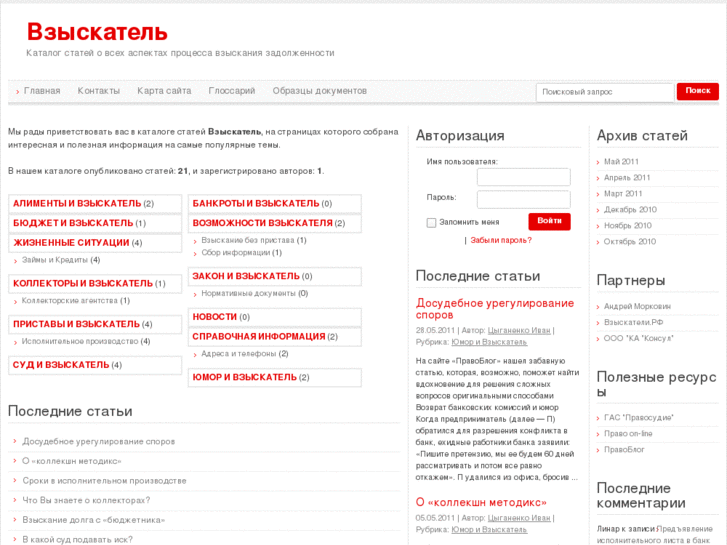Open category Приставы и взыскатель
The image size is (727, 545).
77,324
